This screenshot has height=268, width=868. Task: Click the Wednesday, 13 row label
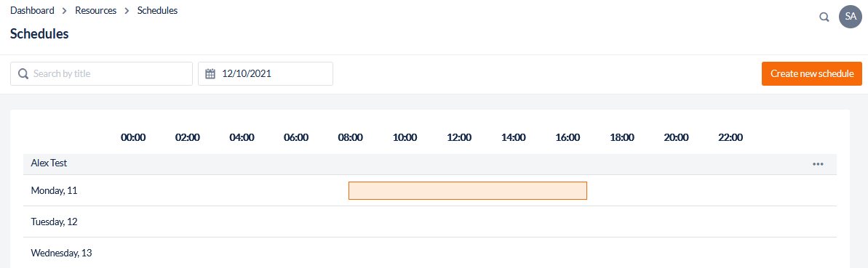(61, 253)
